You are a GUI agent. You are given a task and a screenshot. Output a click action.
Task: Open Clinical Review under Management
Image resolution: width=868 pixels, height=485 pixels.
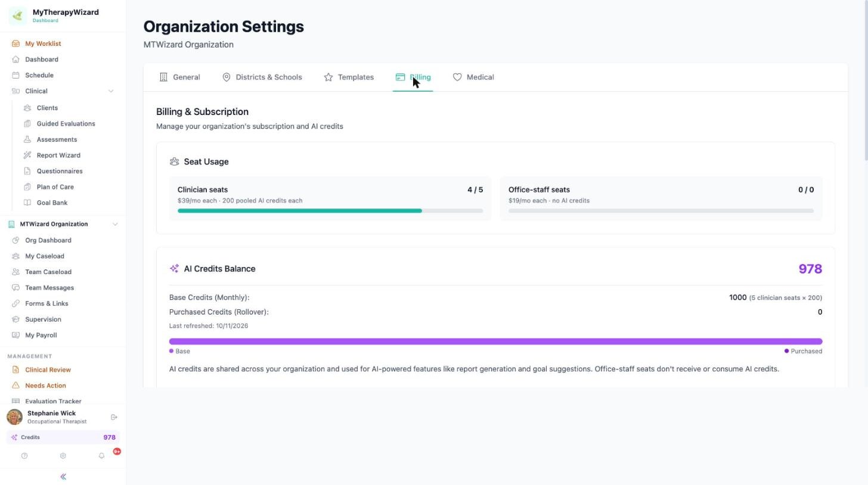coord(48,370)
